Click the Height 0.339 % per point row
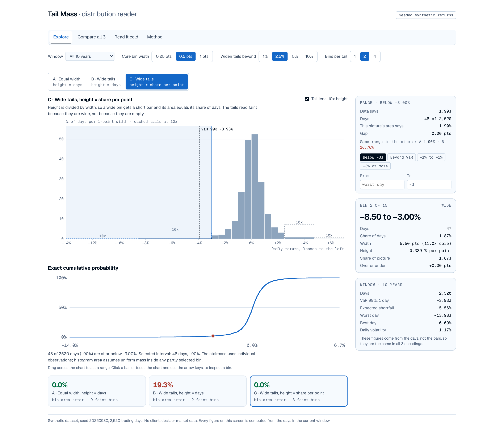Screen dimensions: 504x436 406,251
